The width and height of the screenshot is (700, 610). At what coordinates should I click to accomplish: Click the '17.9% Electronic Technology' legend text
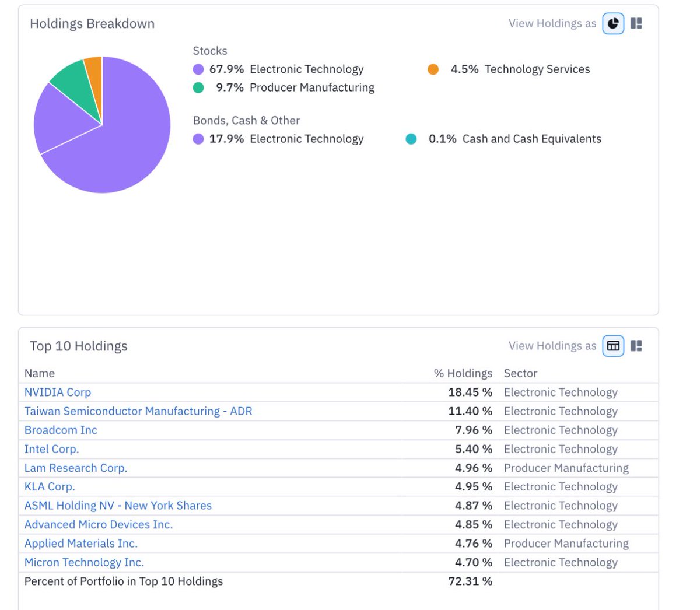[286, 139]
